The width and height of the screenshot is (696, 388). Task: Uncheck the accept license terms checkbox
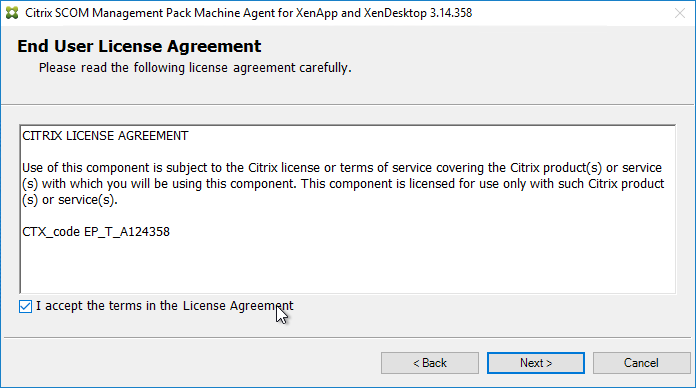coord(25,306)
